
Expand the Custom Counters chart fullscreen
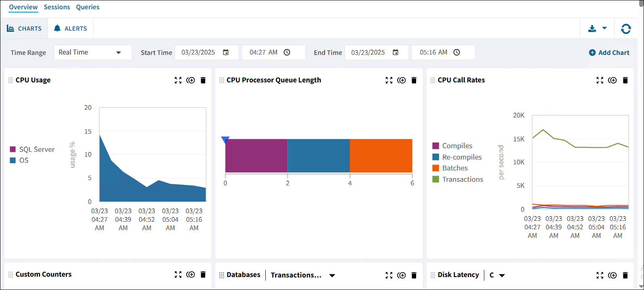click(178, 275)
